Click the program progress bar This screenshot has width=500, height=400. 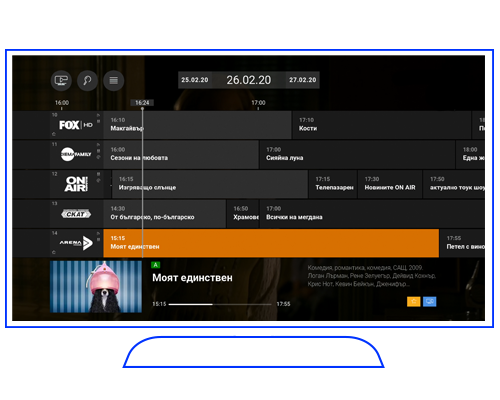click(x=220, y=304)
